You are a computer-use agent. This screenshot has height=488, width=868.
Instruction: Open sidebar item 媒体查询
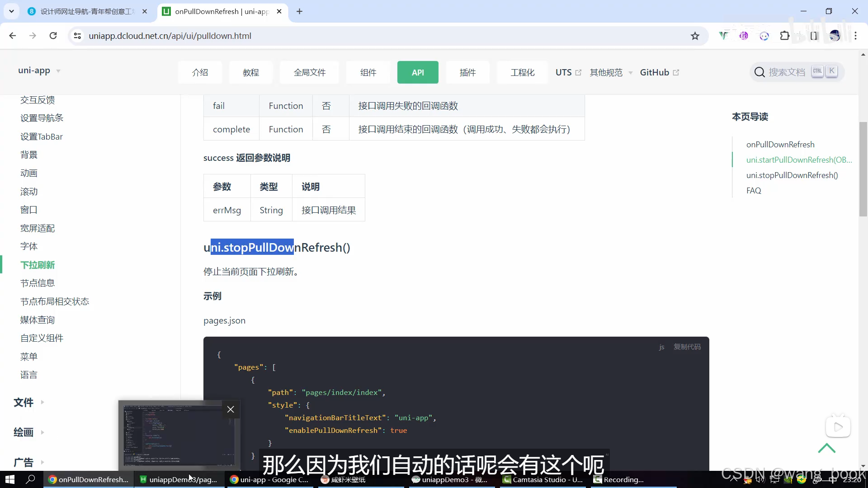coord(37,320)
